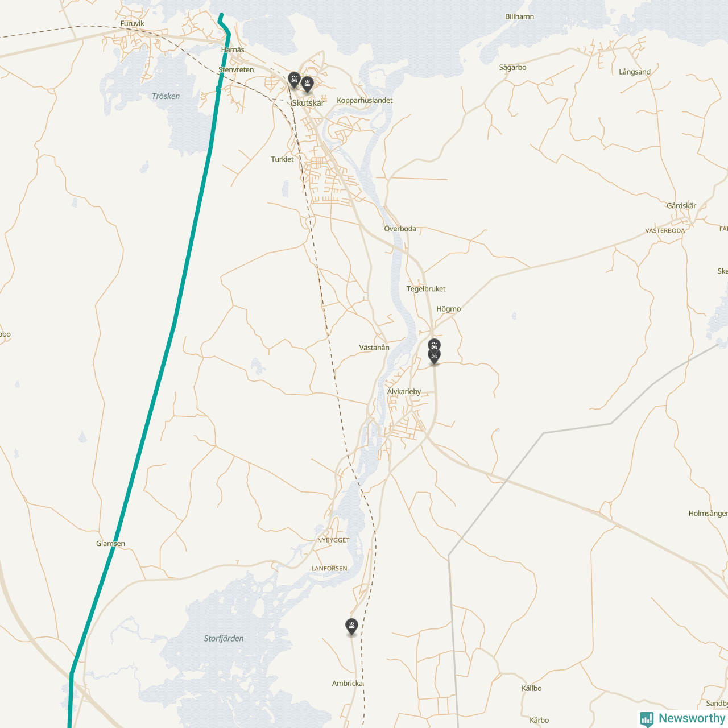Screen dimensions: 728x728
Task: Select the lower overlapping marker north of Älvkarleby
Action: (x=434, y=357)
